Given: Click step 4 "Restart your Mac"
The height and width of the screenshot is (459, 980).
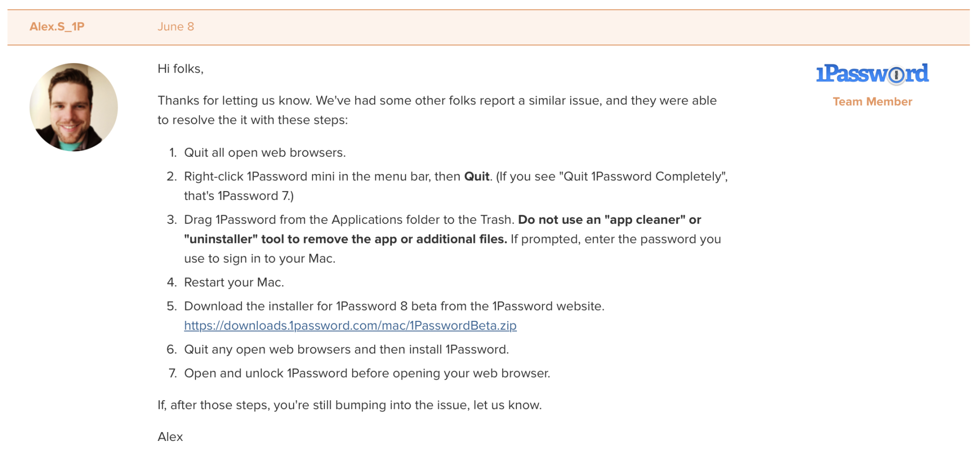Looking at the screenshot, I should 234,283.
